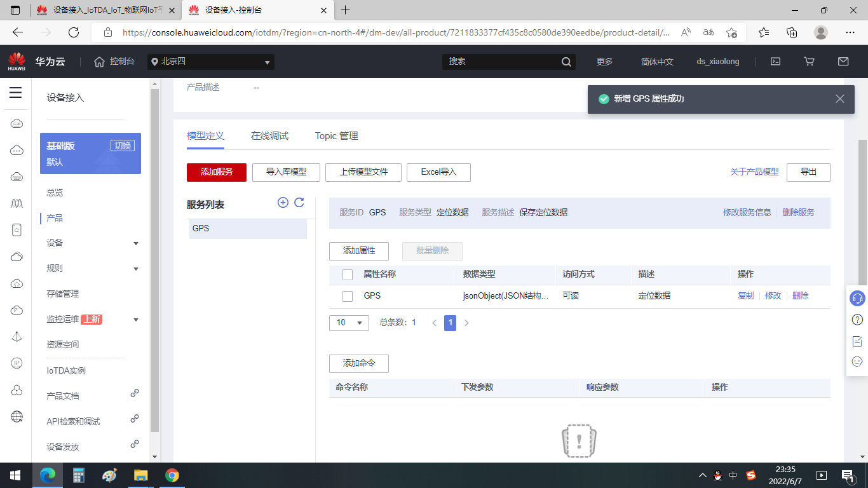The width and height of the screenshot is (868, 488).
Task: Open the cloud shell terminal icon
Action: [775, 62]
